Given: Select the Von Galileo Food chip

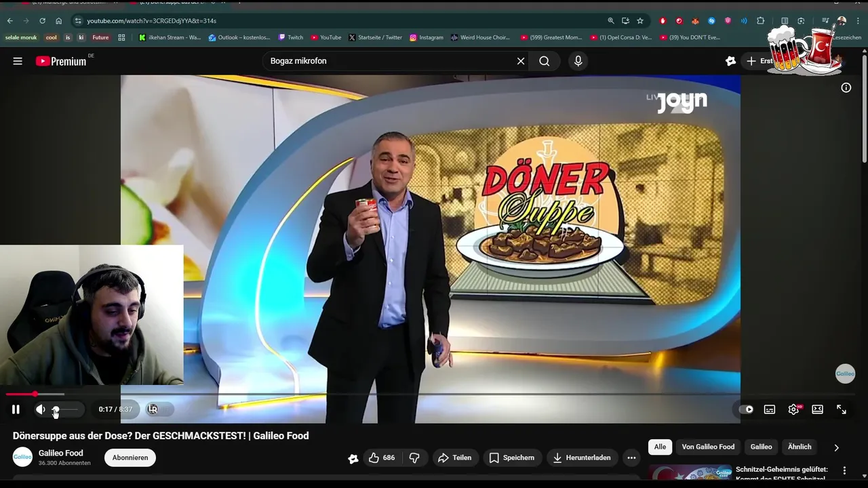Looking at the screenshot, I should (x=708, y=447).
